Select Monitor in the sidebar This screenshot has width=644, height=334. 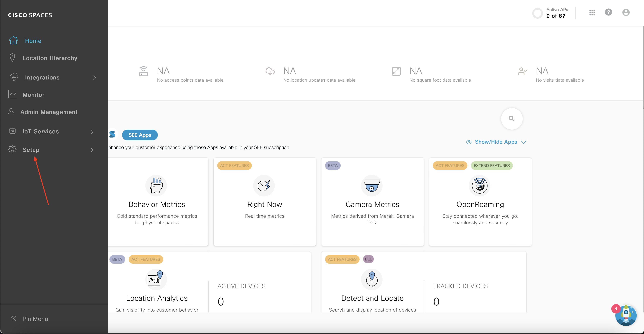[x=33, y=95]
